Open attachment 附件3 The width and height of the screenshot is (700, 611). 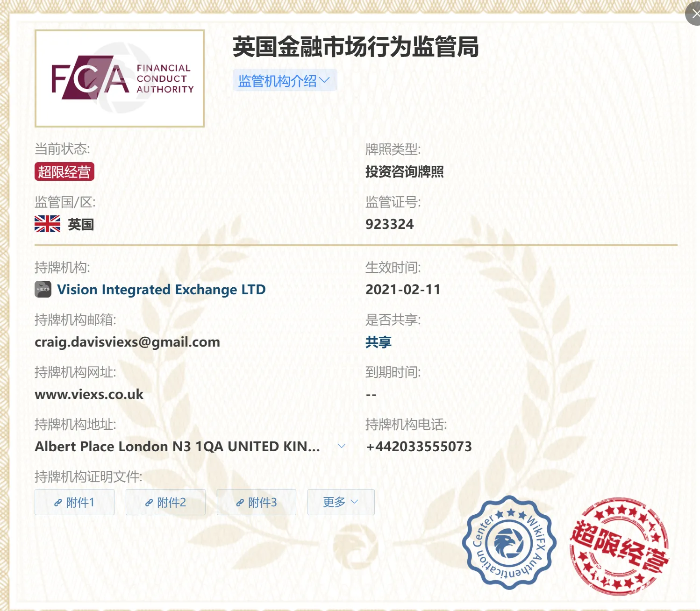coord(257,502)
